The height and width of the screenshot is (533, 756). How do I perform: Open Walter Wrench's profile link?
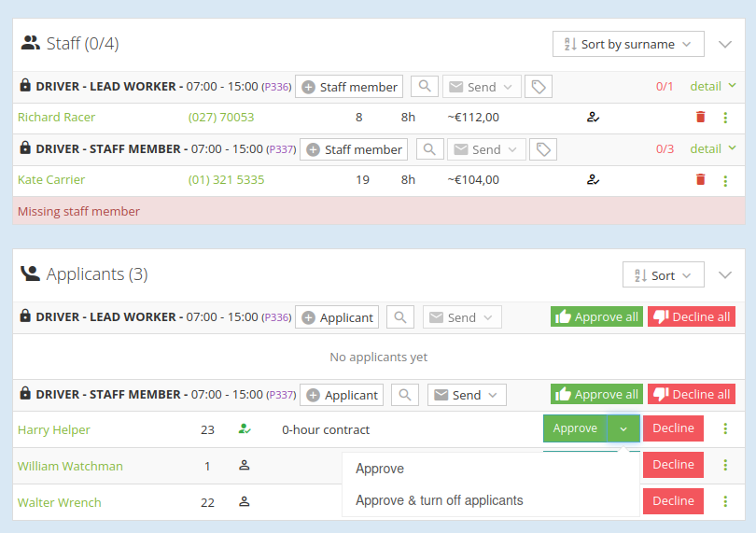point(60,502)
